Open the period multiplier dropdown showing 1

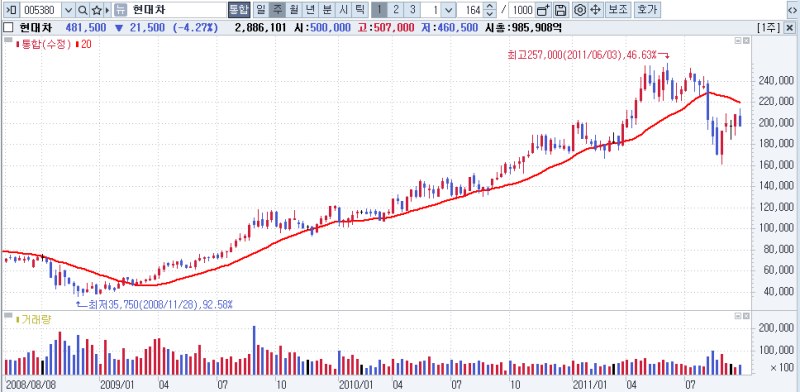(448, 10)
